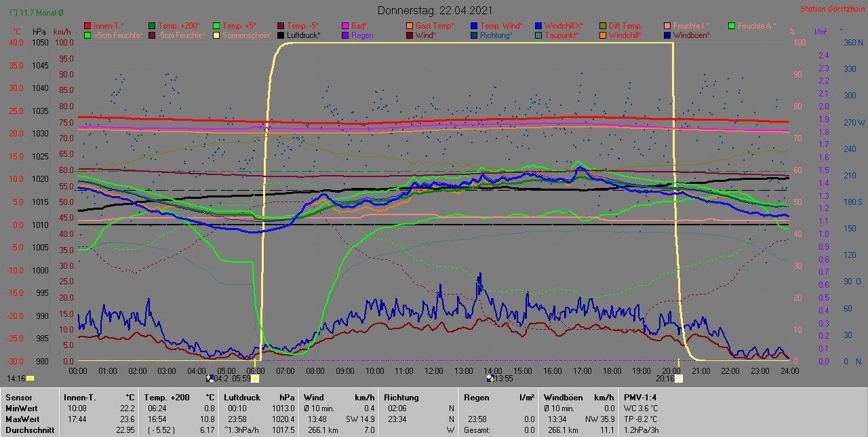Image resolution: width=868 pixels, height=437 pixels.
Task: Click the dark green Temp. +200 swatch
Action: 152,26
